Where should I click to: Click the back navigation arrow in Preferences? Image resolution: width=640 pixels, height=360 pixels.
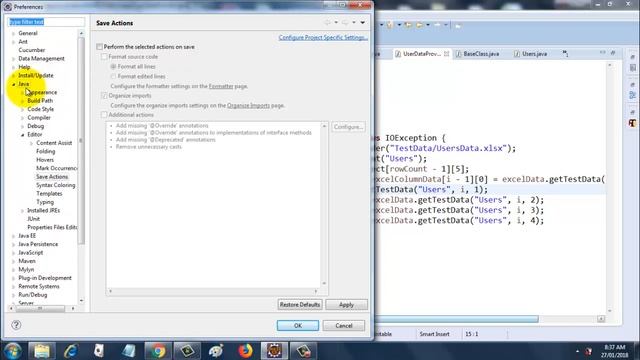[x=327, y=22]
